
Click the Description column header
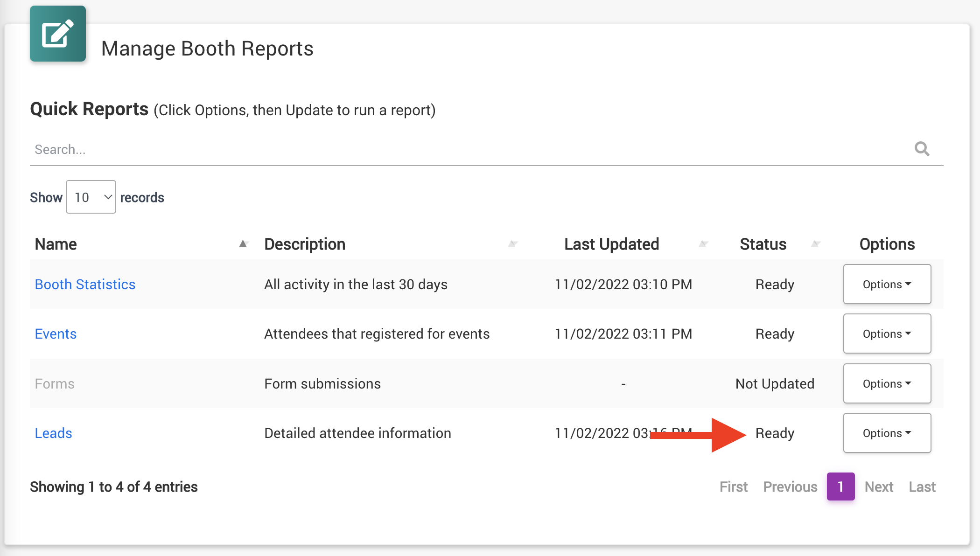tap(305, 244)
